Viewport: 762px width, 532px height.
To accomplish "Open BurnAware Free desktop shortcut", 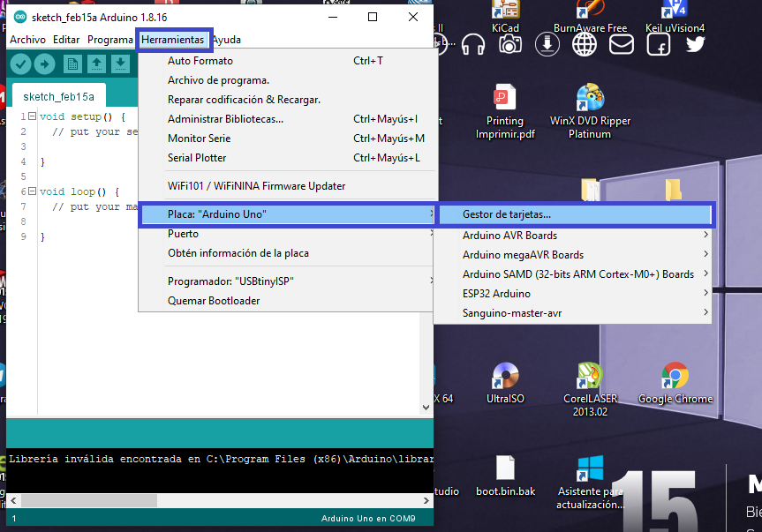I will pos(590,17).
